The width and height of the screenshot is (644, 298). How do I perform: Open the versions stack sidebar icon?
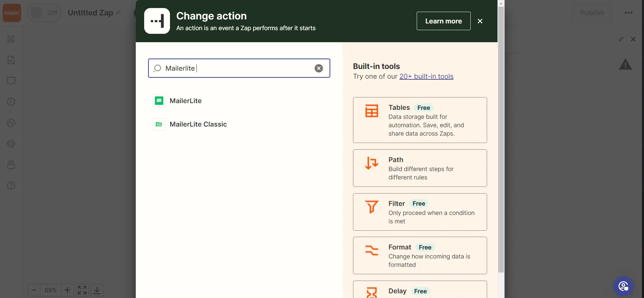coord(11,165)
